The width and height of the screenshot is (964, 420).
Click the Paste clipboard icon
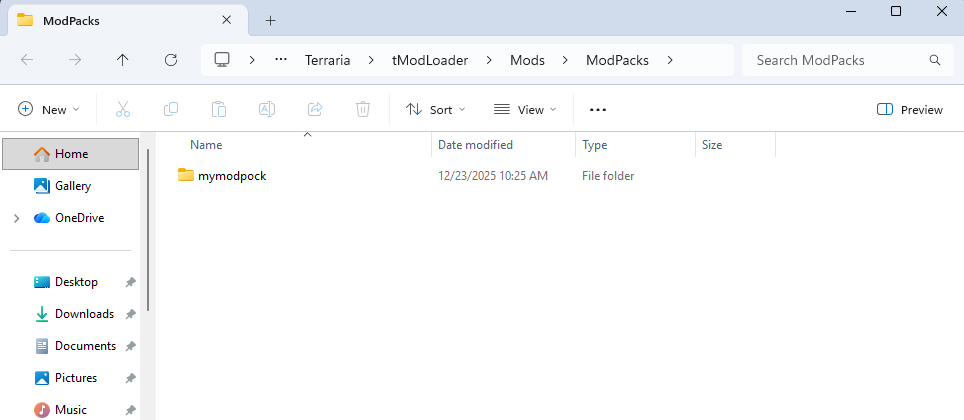click(219, 109)
